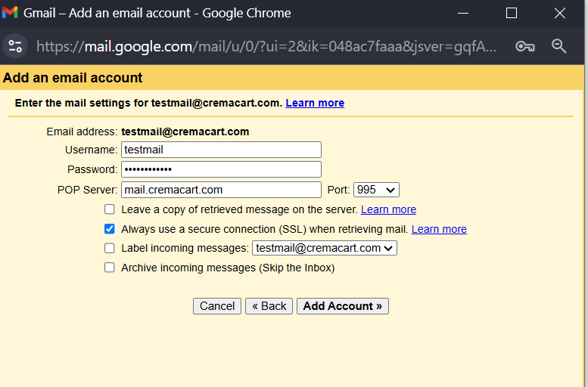The image size is (588, 387).
Task: Uncheck Always use a secure connection (SSL)
Action: point(110,228)
